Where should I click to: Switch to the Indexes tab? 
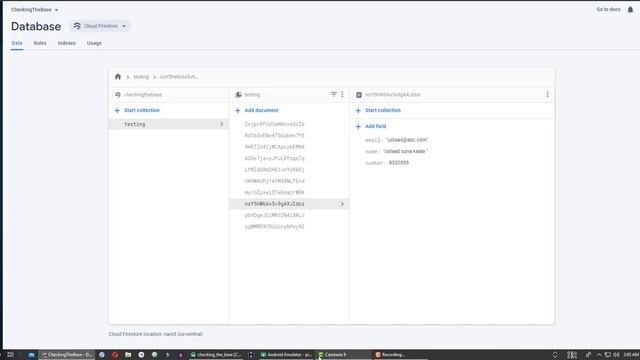(67, 43)
